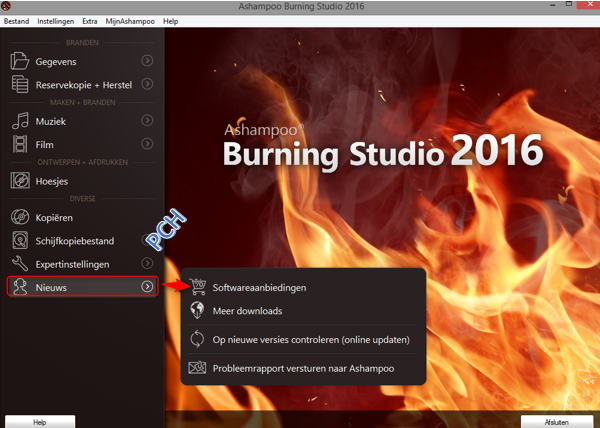Expand the Film submenu arrow
The image size is (600, 428).
pyautogui.click(x=147, y=143)
